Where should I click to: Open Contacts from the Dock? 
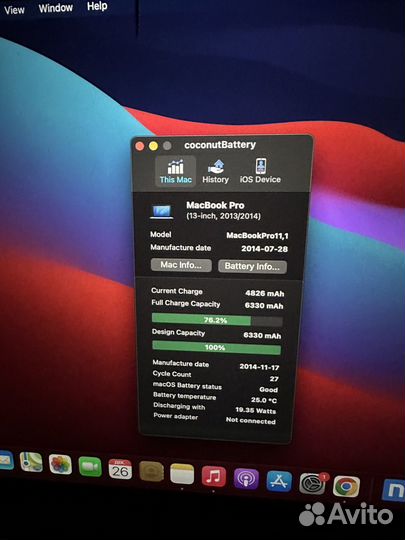(152, 471)
